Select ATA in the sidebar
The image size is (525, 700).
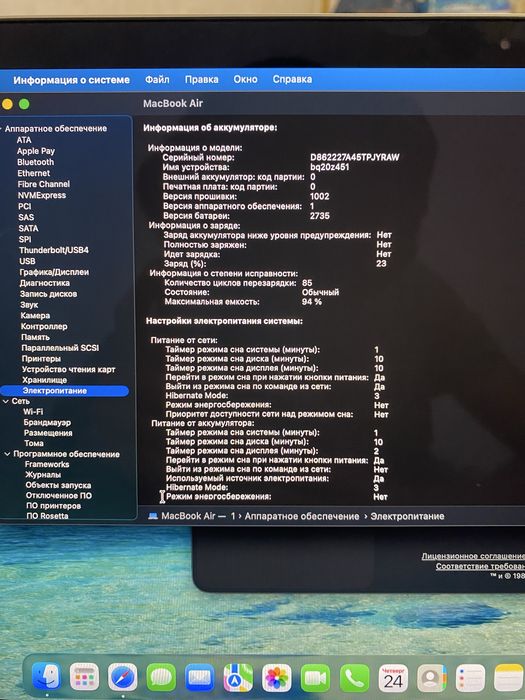tap(24, 140)
